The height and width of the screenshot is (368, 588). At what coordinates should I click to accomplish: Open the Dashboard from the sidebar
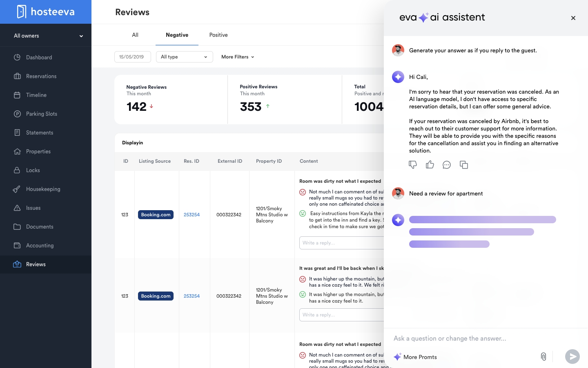tap(39, 57)
